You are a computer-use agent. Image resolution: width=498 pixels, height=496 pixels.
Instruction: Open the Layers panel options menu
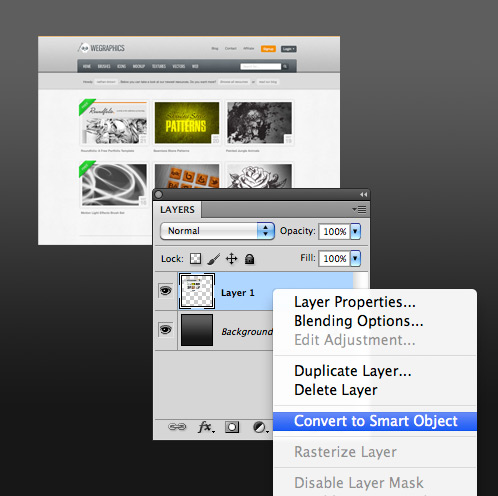coord(359,209)
